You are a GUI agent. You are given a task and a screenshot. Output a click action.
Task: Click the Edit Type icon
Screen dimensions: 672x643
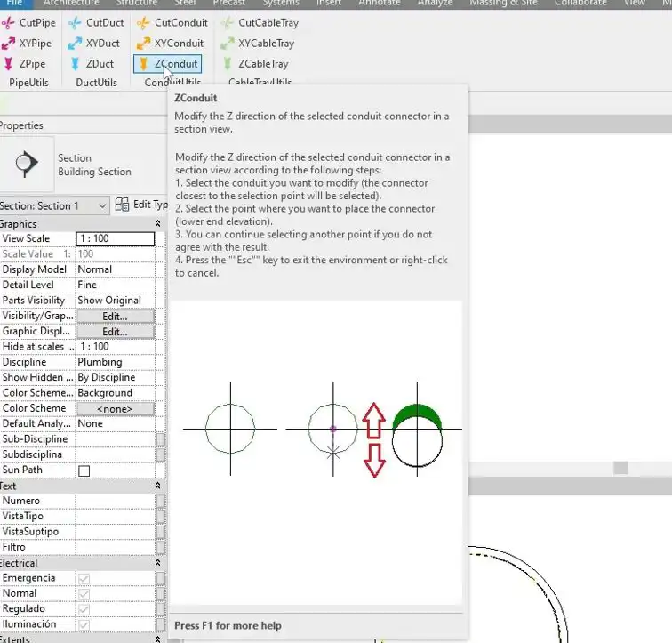[122, 205]
